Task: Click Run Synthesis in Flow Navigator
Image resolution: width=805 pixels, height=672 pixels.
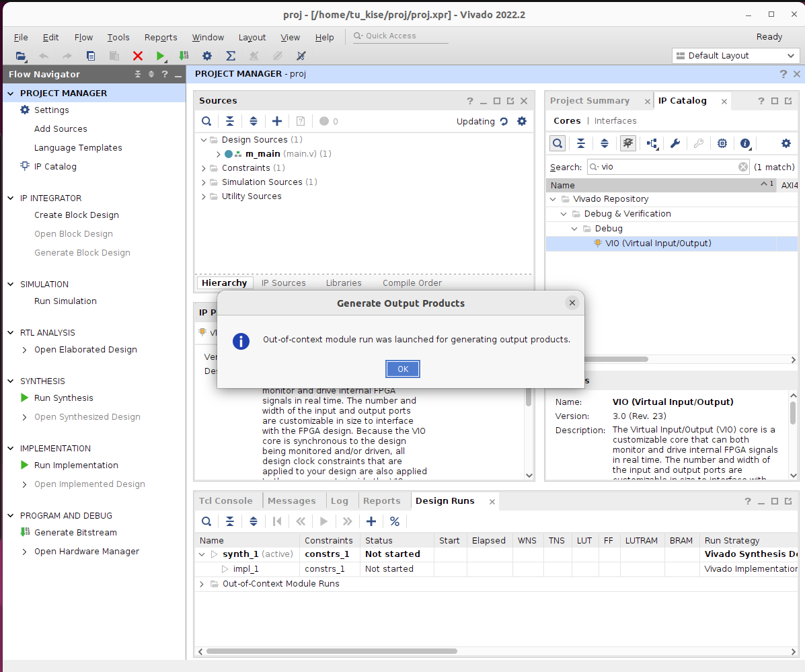Action: pyautogui.click(x=64, y=398)
